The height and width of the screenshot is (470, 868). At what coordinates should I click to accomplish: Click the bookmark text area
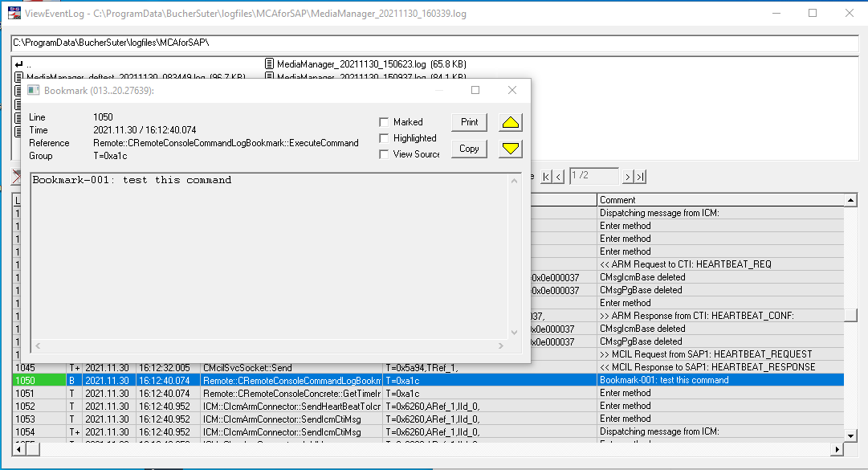point(269,257)
